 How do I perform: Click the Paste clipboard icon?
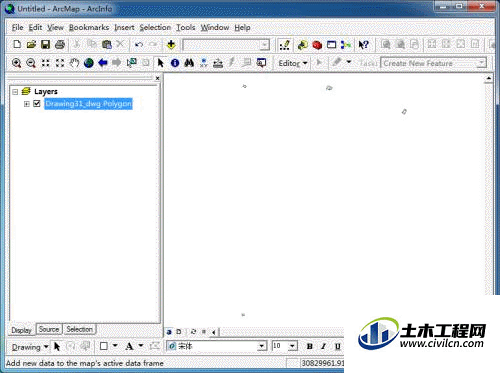coord(106,45)
